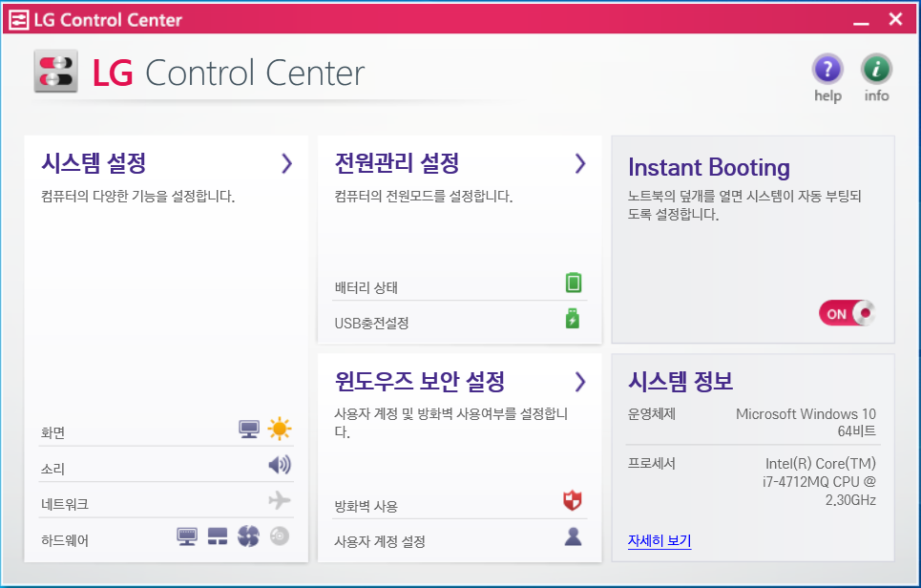Expand 전원관리 설정 with its chevron

click(x=580, y=163)
